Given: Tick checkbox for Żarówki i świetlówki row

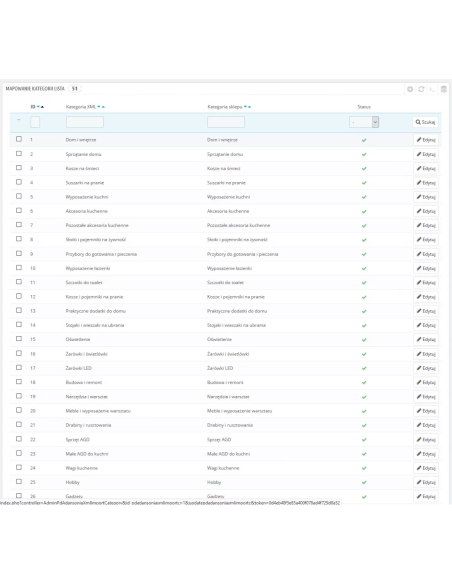Looking at the screenshot, I should (19, 353).
